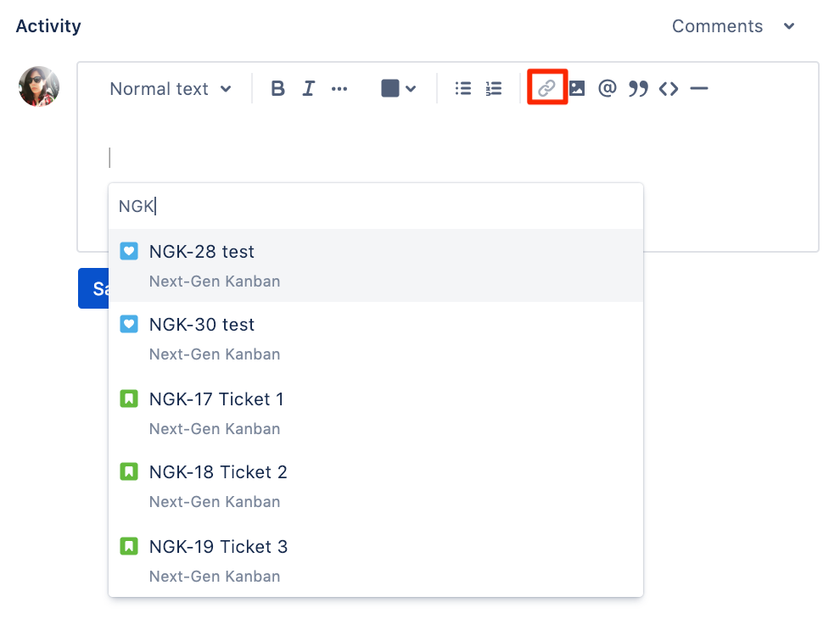Open the text color swatch
The height and width of the screenshot is (619, 840).
click(389, 87)
